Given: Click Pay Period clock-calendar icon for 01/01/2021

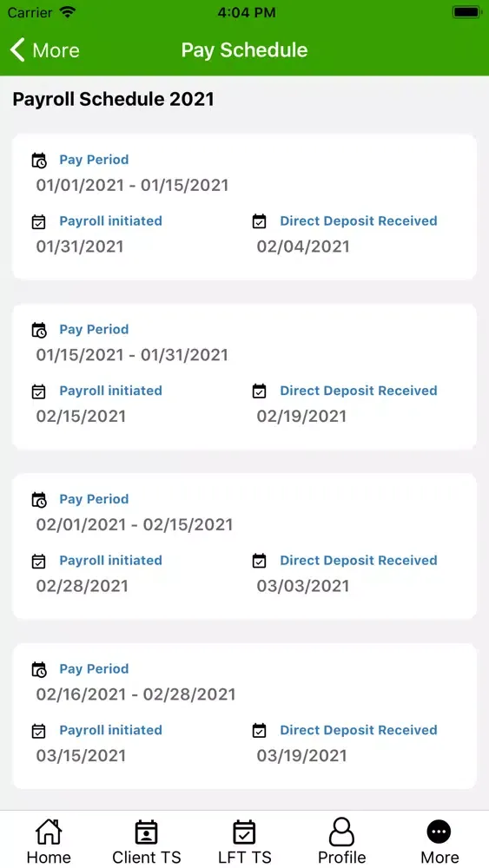Looking at the screenshot, I should (39, 161).
